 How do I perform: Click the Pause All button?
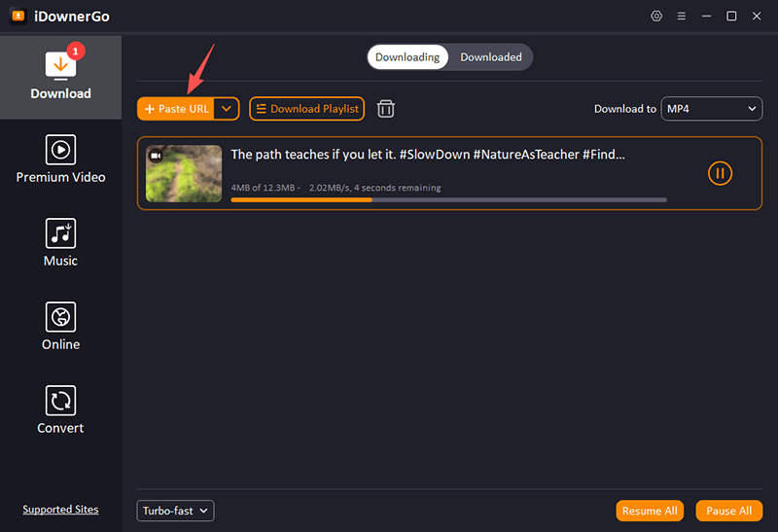tap(728, 511)
